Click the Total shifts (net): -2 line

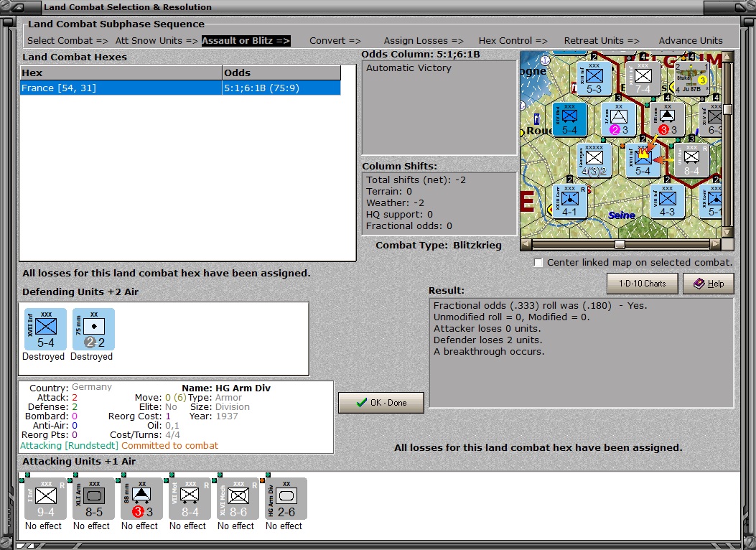[x=416, y=180]
